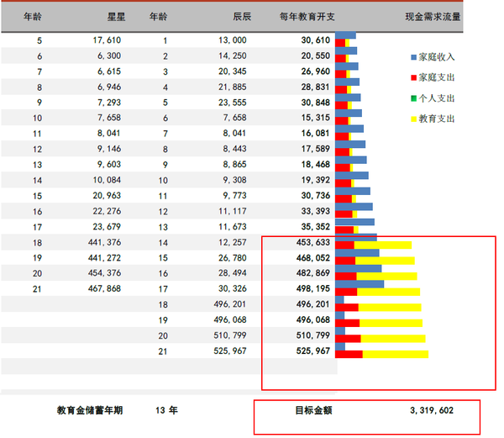The height and width of the screenshot is (438, 504).
Task: Click the cell value 441,272
Action: pyautogui.click(x=104, y=258)
